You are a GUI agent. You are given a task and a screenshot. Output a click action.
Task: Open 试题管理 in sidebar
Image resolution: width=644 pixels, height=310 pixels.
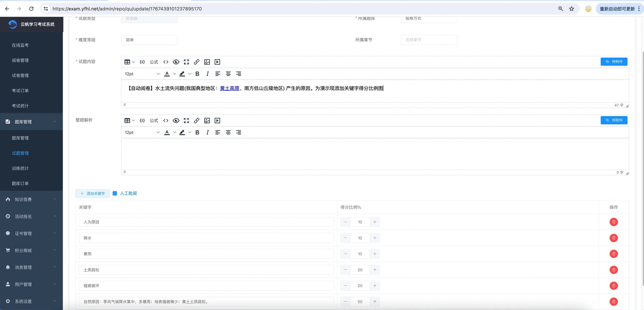[20, 153]
